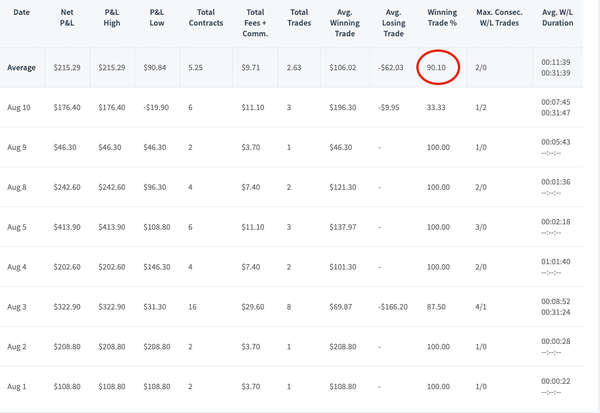This screenshot has height=413, width=600.
Task: Click average P&L Low value $90.84
Action: coord(155,68)
